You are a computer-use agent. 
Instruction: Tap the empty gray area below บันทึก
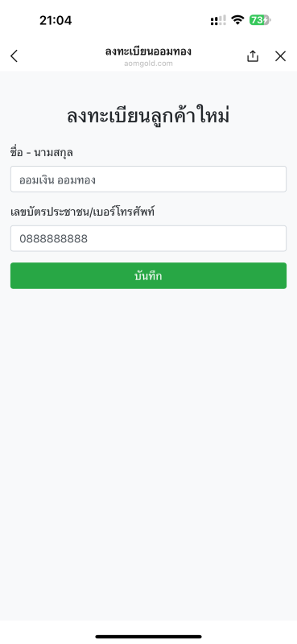tap(148, 452)
